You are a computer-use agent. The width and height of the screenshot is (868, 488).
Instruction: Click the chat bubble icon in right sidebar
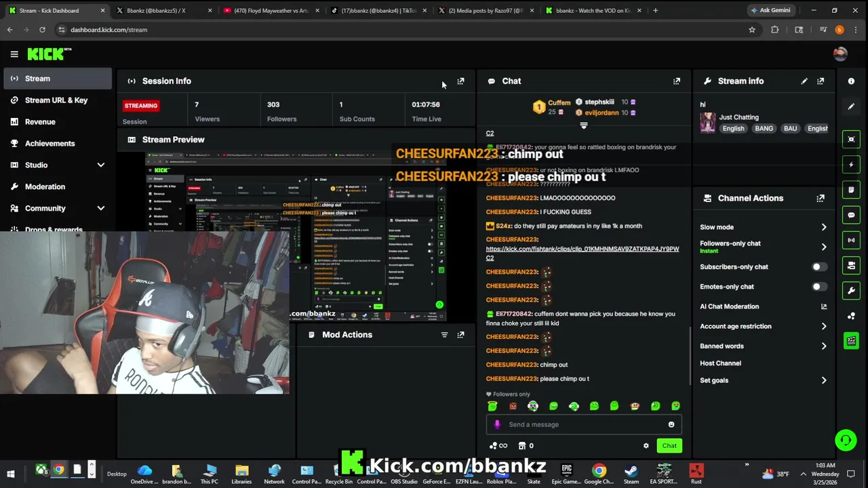pyautogui.click(x=851, y=215)
